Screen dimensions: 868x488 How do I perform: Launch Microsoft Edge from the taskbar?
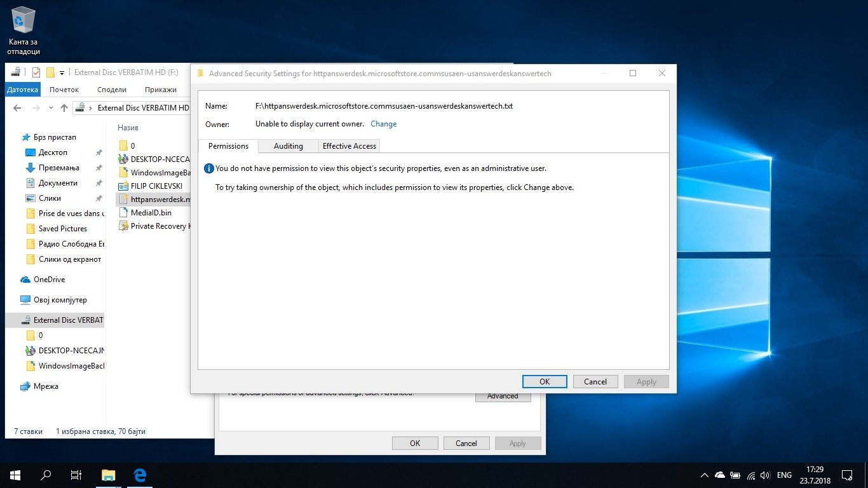tap(140, 475)
